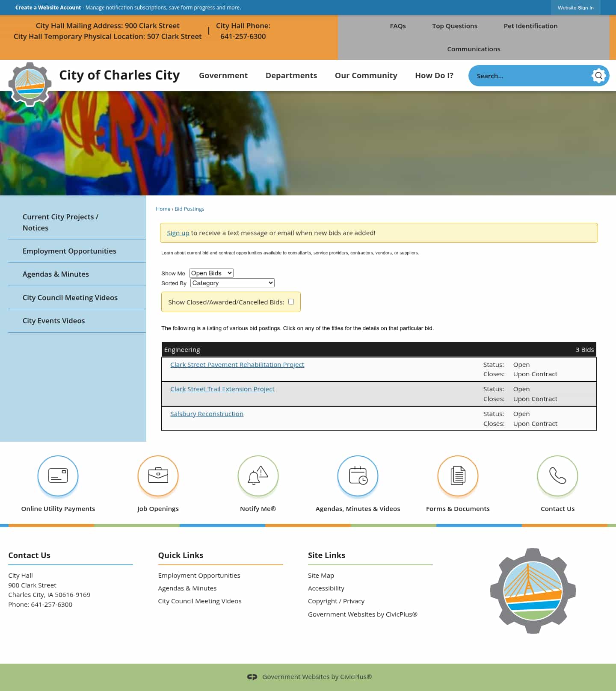Click the City of Charles City title text

119,75
